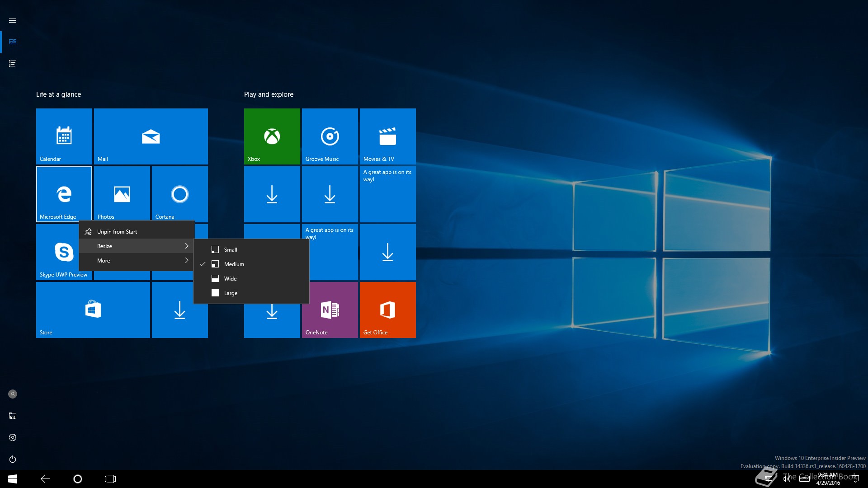Select Medium tile size
The height and width of the screenshot is (488, 868).
click(251, 264)
